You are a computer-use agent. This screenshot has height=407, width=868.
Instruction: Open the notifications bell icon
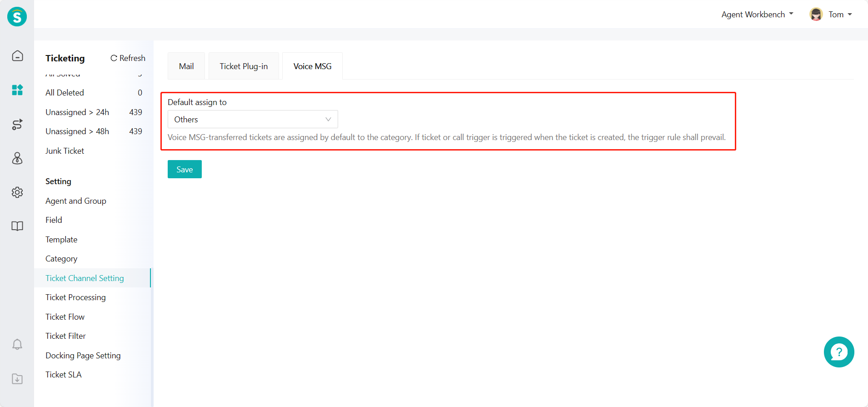point(17,344)
